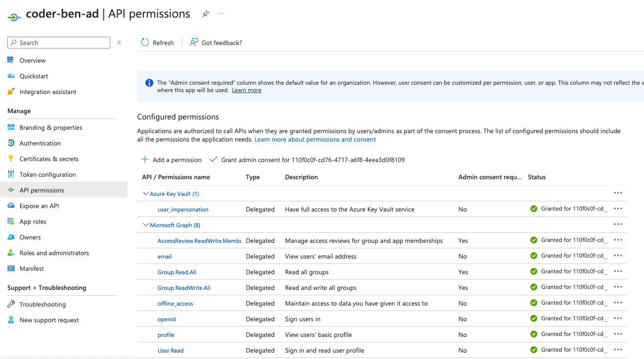Click inside the sidebar search box
Screen dimensions: 644x359
[59, 43]
